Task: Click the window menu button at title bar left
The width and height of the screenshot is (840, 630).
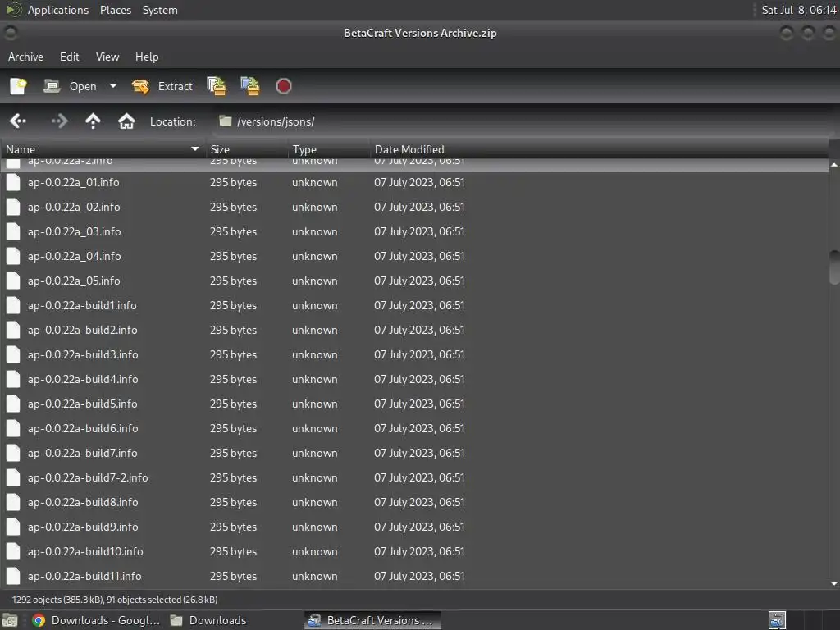Action: pyautogui.click(x=10, y=33)
